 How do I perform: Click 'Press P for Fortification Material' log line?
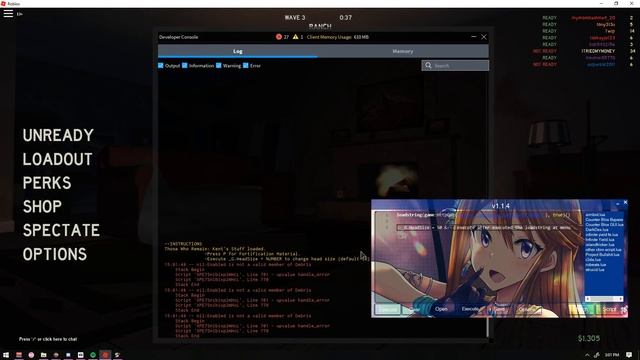[252, 254]
